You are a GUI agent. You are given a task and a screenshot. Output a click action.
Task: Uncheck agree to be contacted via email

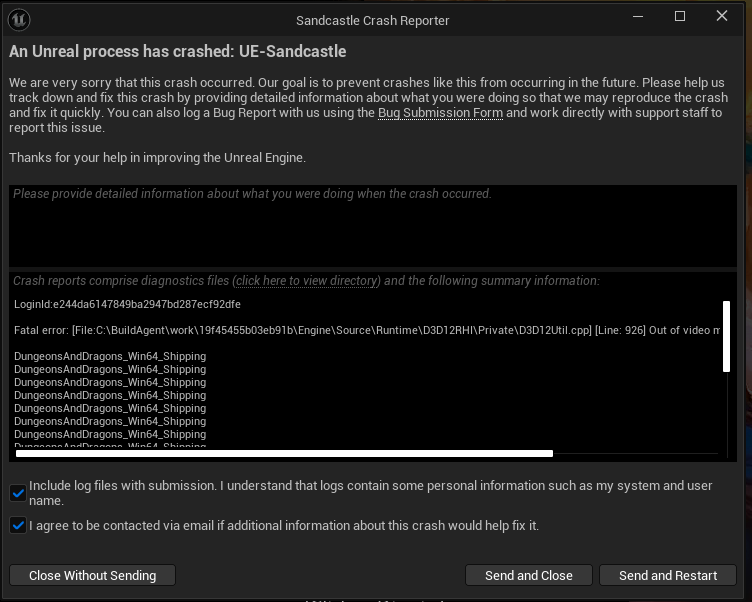(18, 525)
